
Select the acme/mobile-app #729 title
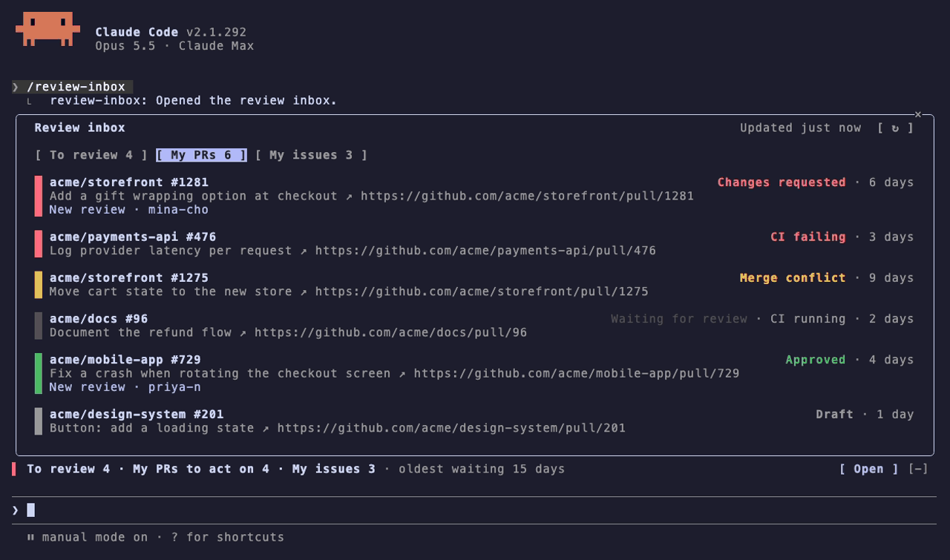point(125,360)
